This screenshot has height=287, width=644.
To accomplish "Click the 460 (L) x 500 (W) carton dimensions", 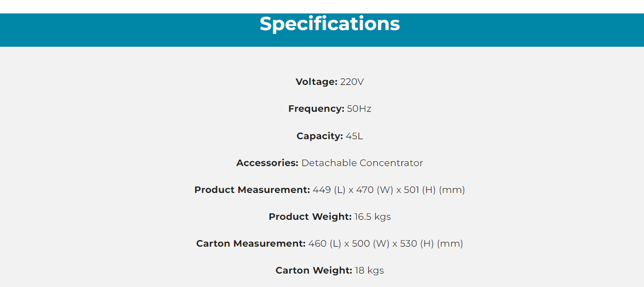I will coord(350,244).
